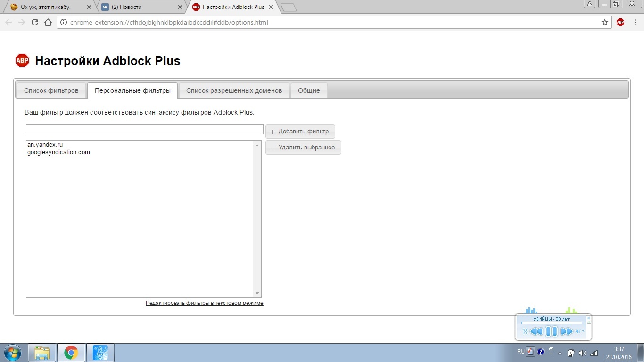
Task: Close the VK Новости browser tab
Action: coord(180,7)
